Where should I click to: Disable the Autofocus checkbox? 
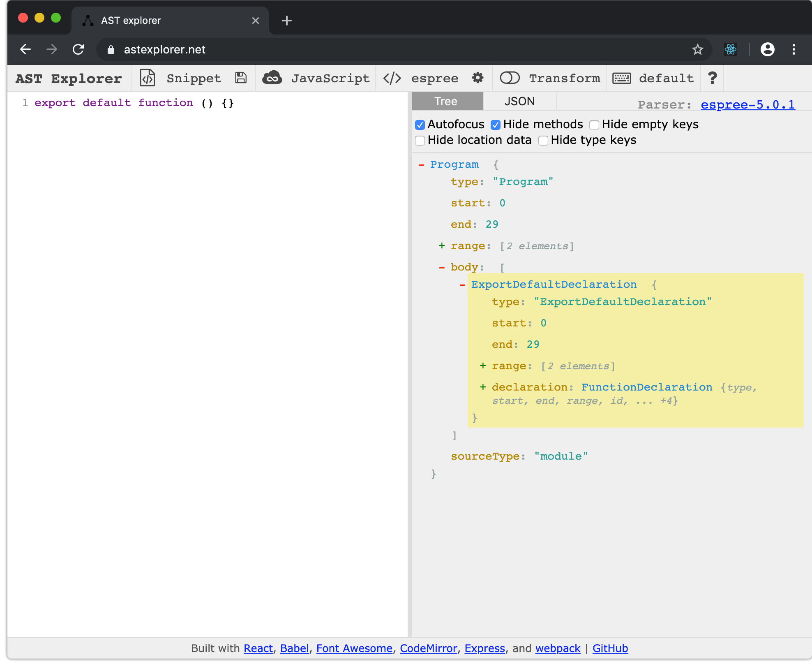pos(420,125)
